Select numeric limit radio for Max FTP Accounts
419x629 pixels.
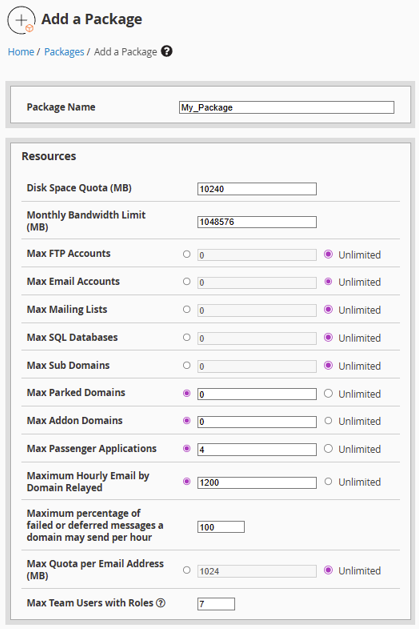tap(186, 254)
